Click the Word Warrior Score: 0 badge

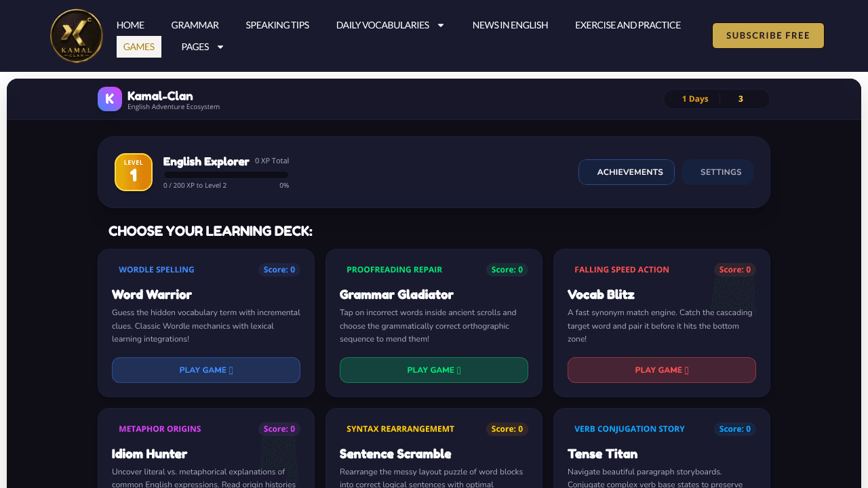[279, 270]
